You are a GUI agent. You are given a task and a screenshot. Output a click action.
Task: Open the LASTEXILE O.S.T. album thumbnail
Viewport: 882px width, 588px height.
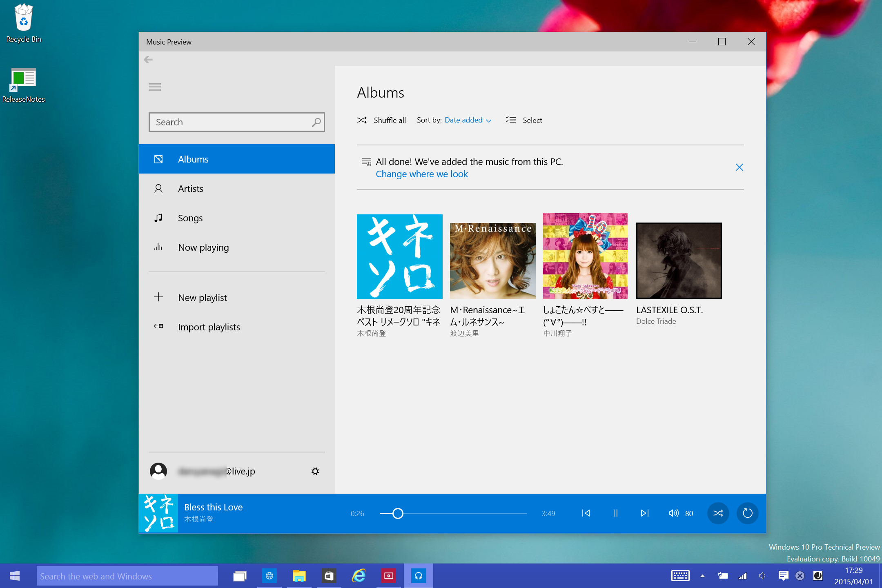click(x=679, y=261)
